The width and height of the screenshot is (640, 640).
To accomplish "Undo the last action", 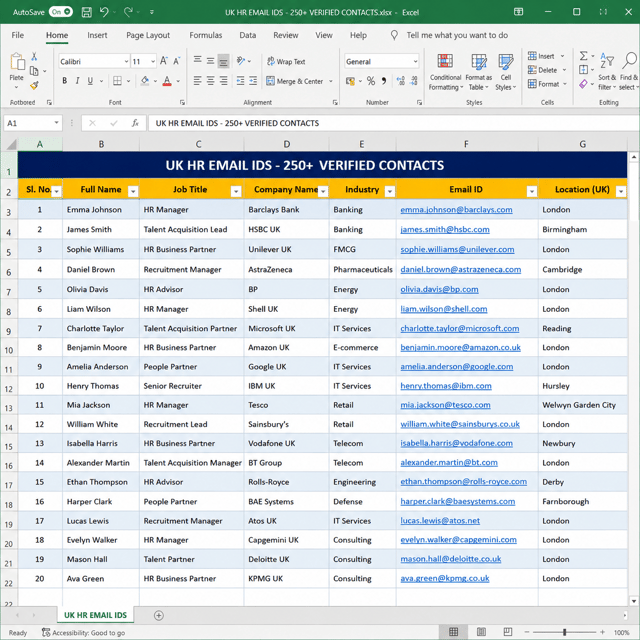I will coord(104,12).
